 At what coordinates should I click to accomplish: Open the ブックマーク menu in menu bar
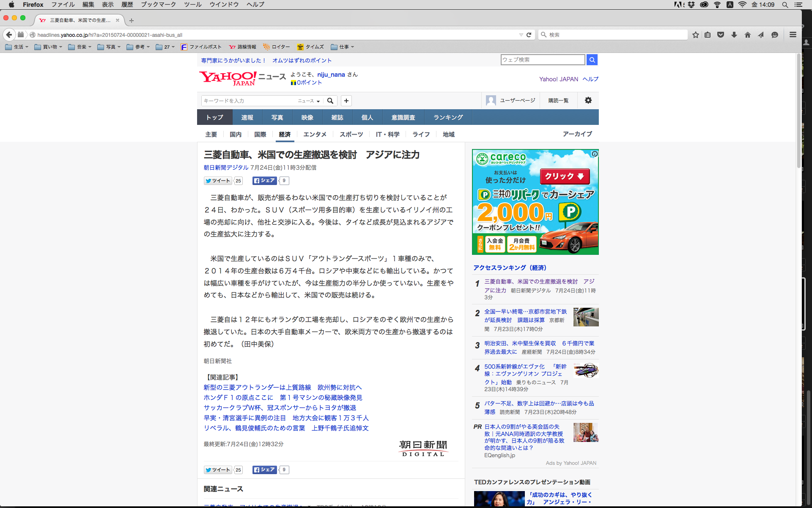158,5
